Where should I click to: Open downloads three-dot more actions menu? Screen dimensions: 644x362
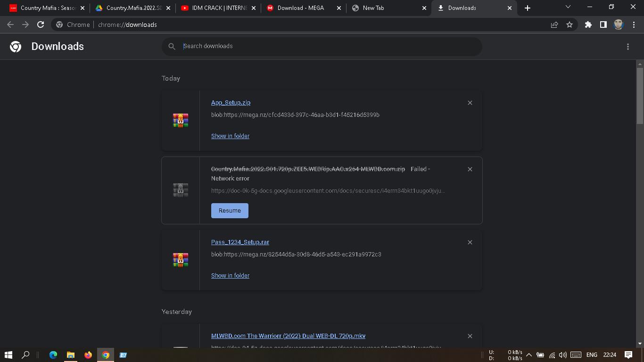tap(627, 46)
